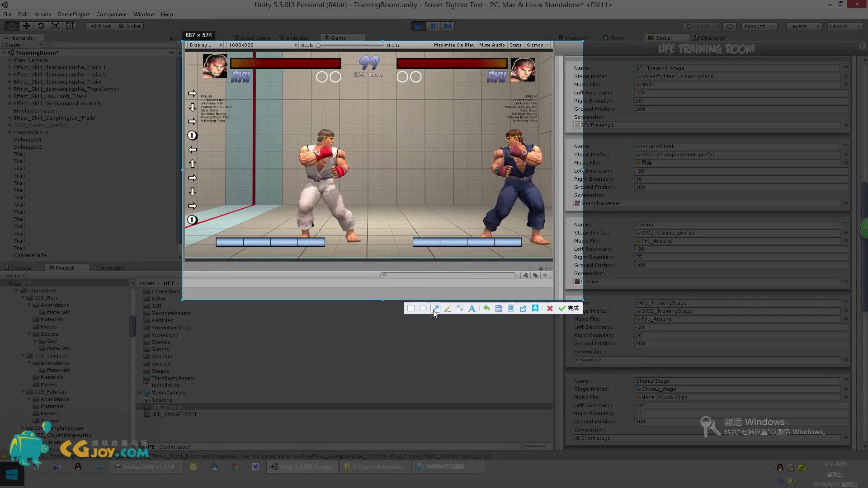Viewport: 868px width, 488px height.
Task: Expand CanvasGroup in Hierarchy
Action: tap(10, 132)
